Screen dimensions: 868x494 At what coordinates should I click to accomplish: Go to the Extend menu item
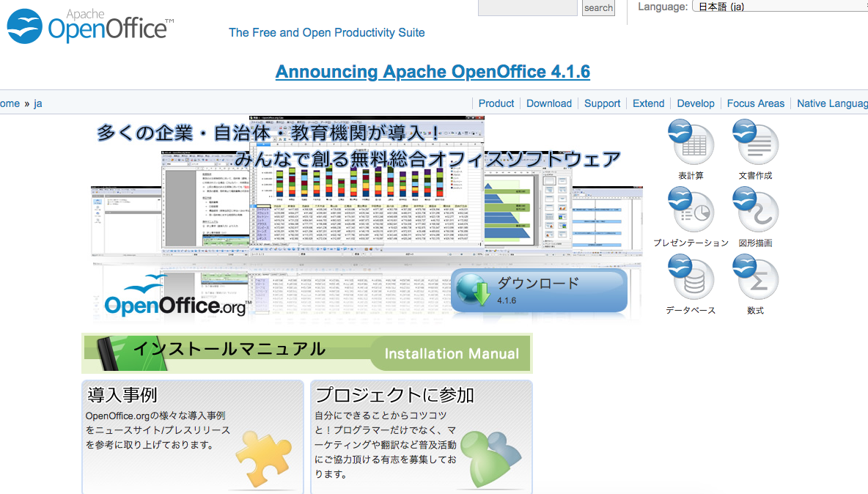click(648, 103)
